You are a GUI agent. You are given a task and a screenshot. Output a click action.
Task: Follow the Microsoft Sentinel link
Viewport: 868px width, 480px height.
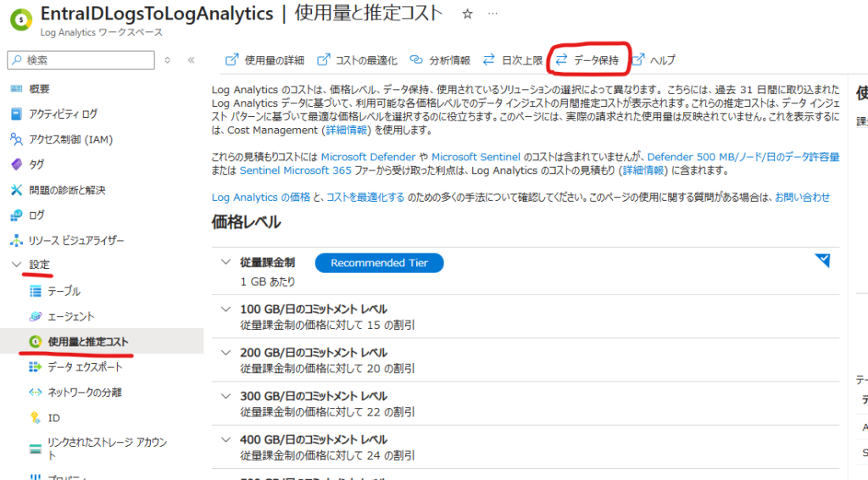pyautogui.click(x=476, y=157)
